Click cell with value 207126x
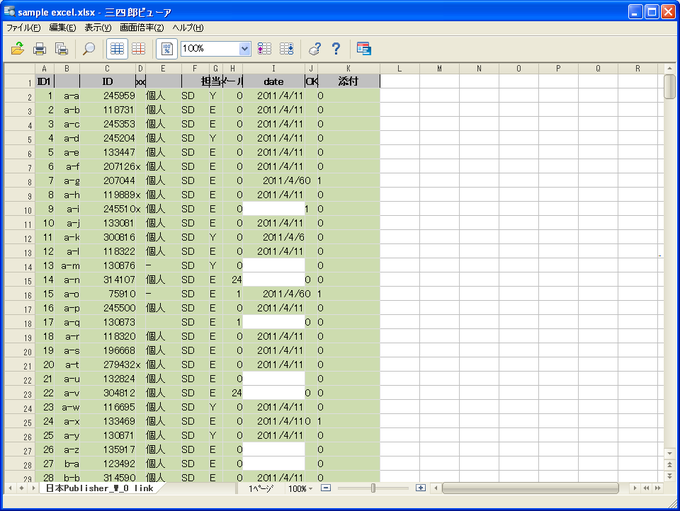Image resolution: width=680 pixels, height=511 pixels. 108,166
